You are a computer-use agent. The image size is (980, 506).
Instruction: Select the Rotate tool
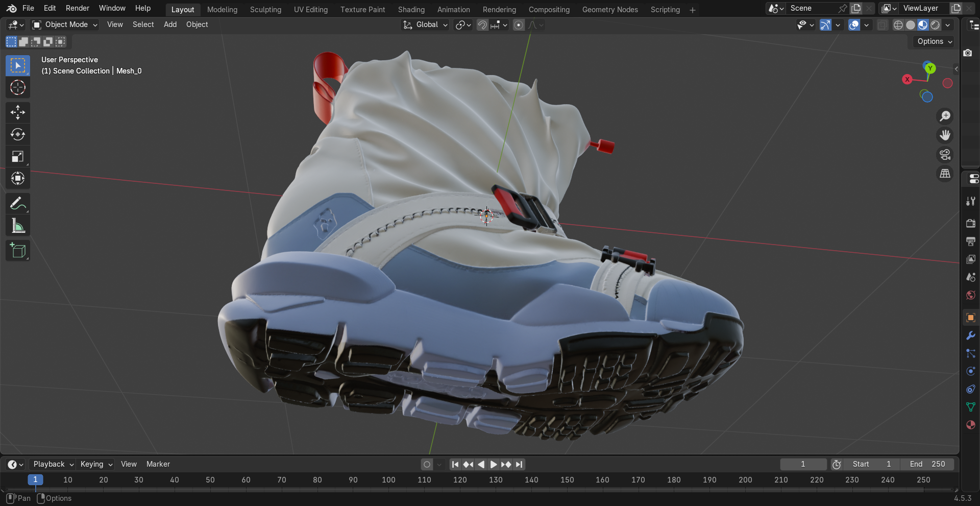pyautogui.click(x=17, y=134)
